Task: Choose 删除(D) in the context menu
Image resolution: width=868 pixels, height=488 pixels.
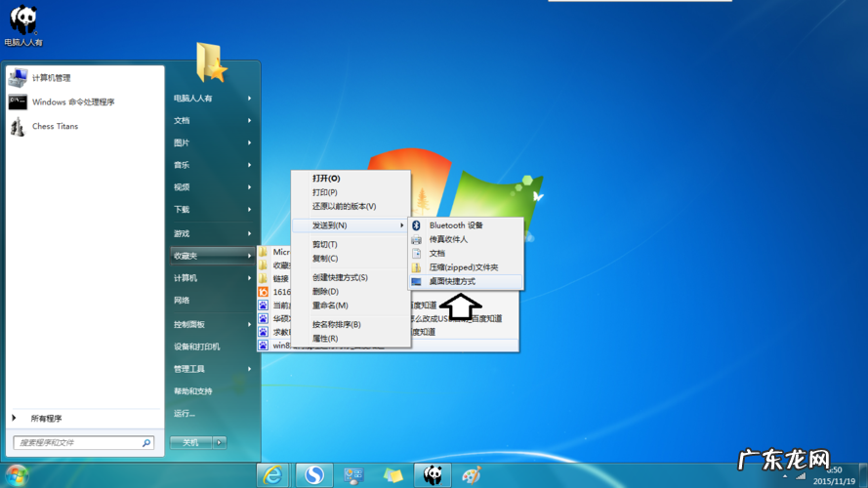Action: pyautogui.click(x=325, y=291)
